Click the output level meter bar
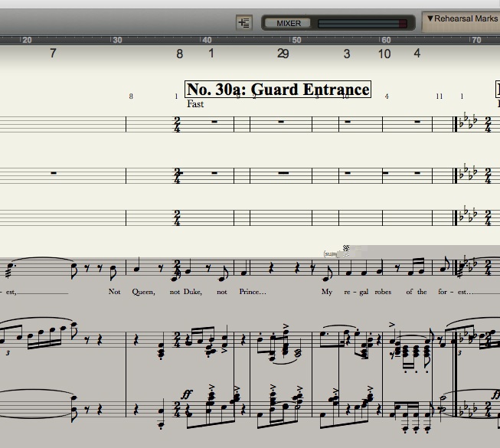Image resolution: width=500 pixels, height=448 pixels. click(x=362, y=24)
